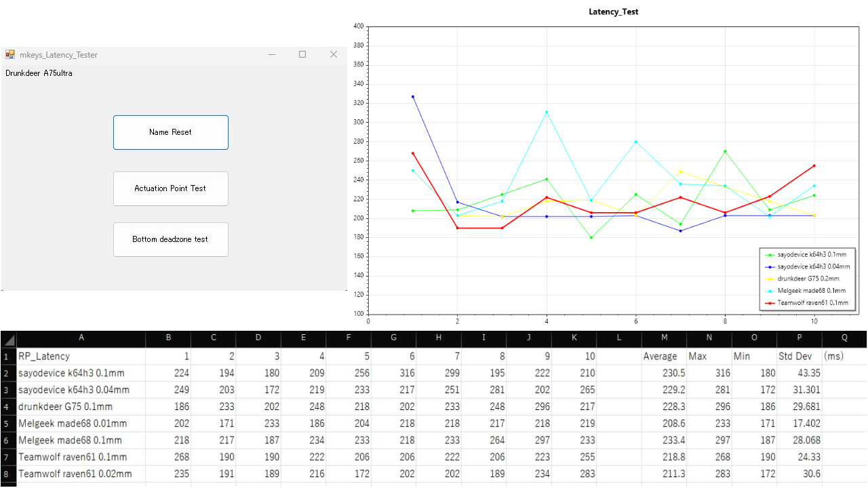Click the RP_Latency cell
This screenshot has height=488, width=868.
click(x=81, y=356)
